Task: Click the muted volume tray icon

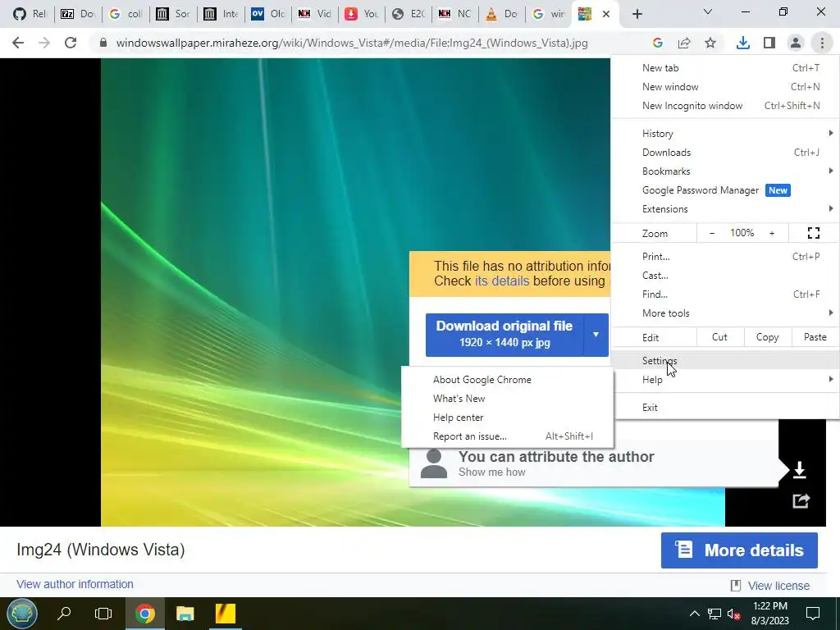Action: coord(734,614)
